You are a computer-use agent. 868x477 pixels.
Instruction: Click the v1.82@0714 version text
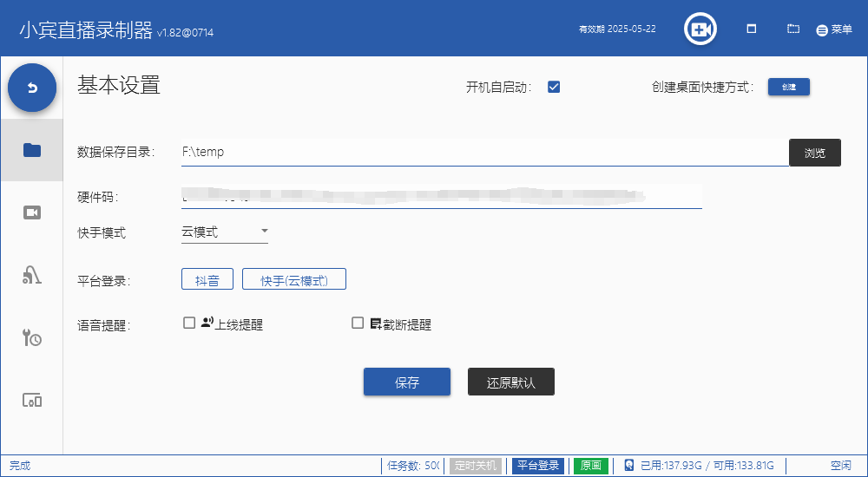tap(185, 33)
